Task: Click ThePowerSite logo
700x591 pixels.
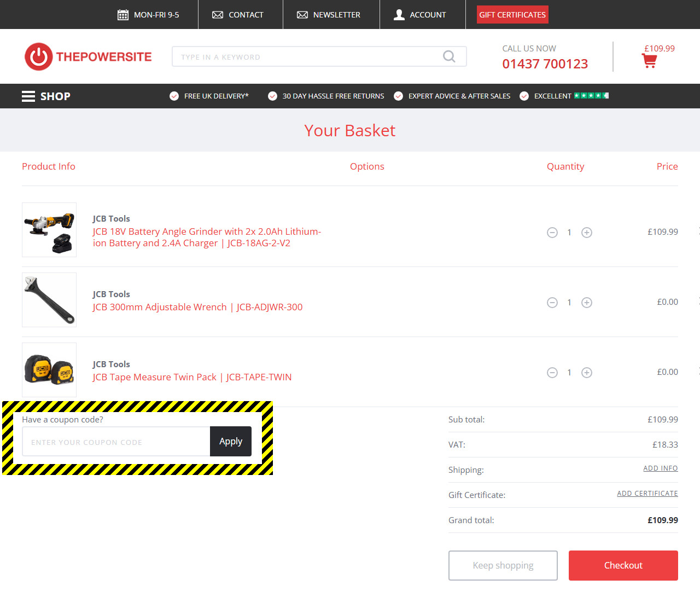Action: pyautogui.click(x=88, y=56)
